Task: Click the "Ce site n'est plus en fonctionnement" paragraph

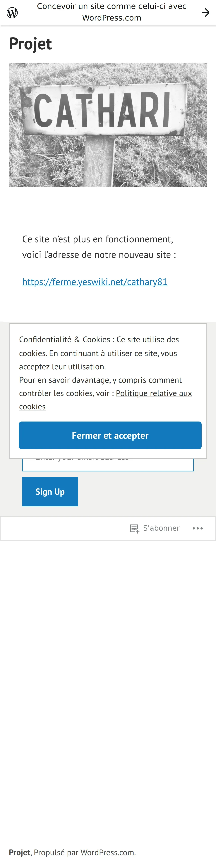Action: pyautogui.click(x=98, y=239)
